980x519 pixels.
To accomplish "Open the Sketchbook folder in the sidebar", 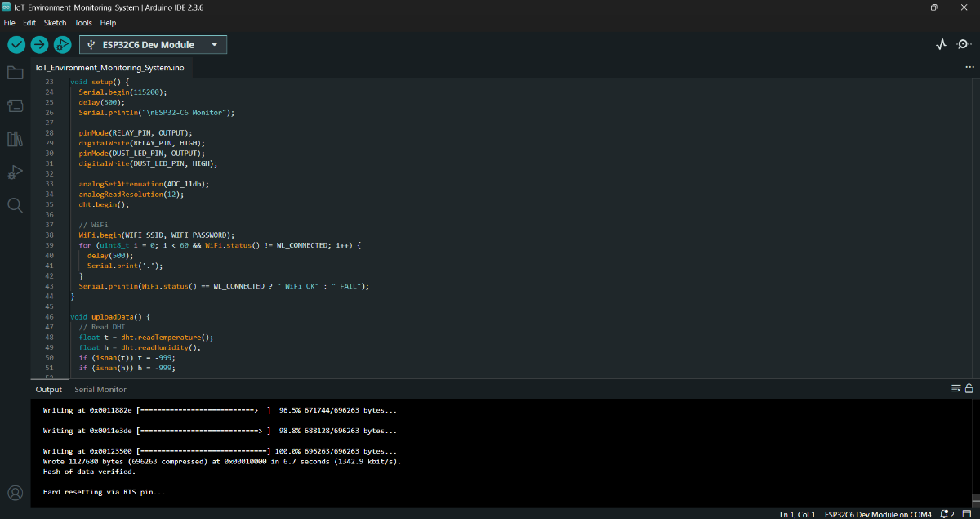I will click(x=15, y=73).
